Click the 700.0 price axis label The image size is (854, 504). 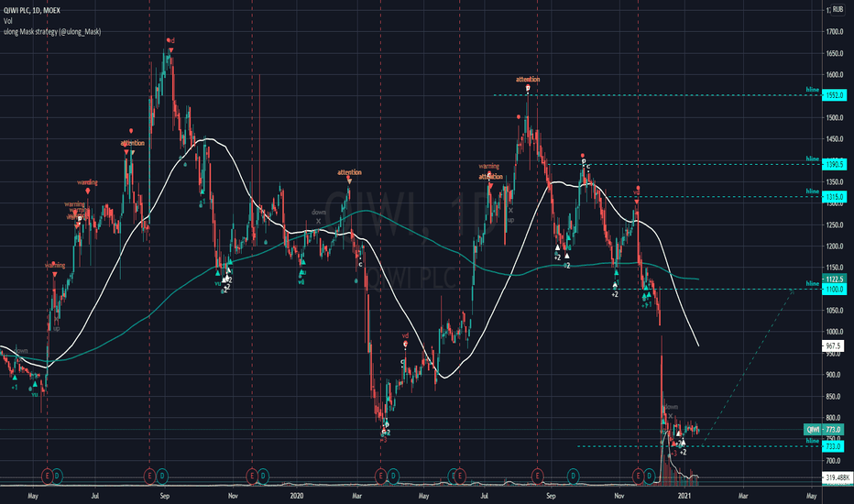(x=835, y=460)
